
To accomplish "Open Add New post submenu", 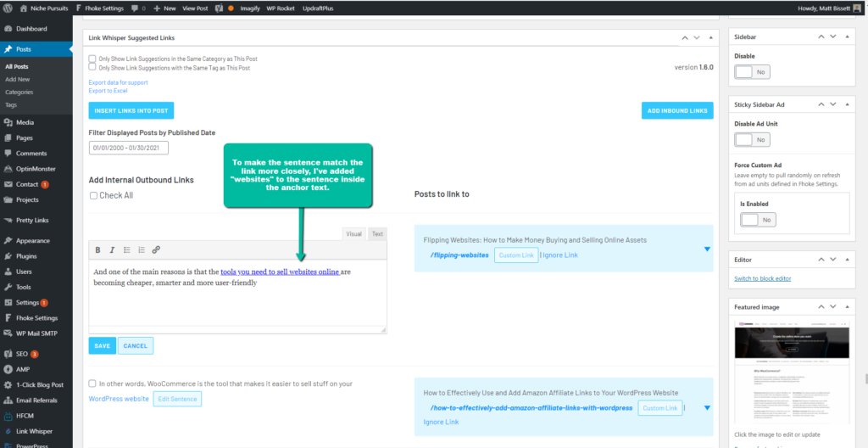I will pos(18,79).
